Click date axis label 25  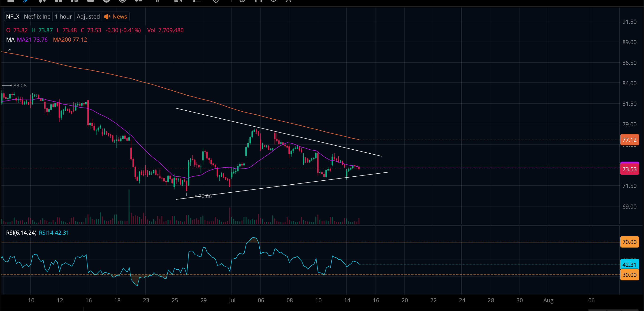click(175, 300)
